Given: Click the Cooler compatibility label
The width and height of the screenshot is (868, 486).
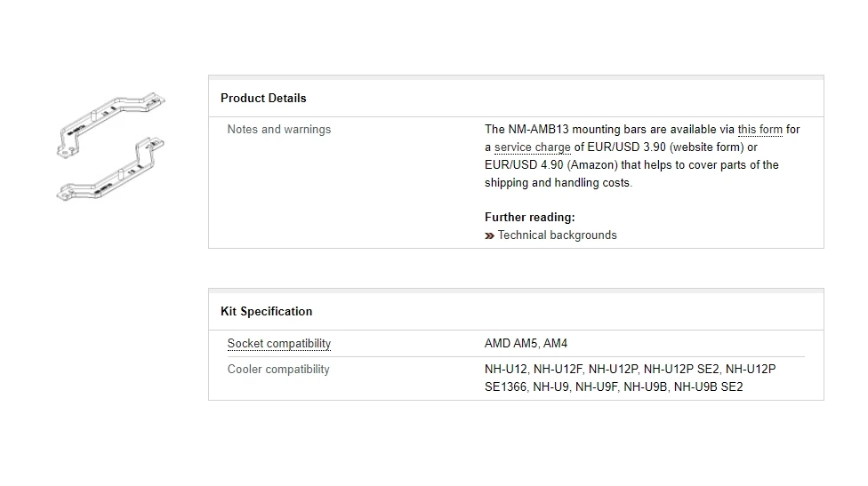Looking at the screenshot, I should tap(278, 370).
